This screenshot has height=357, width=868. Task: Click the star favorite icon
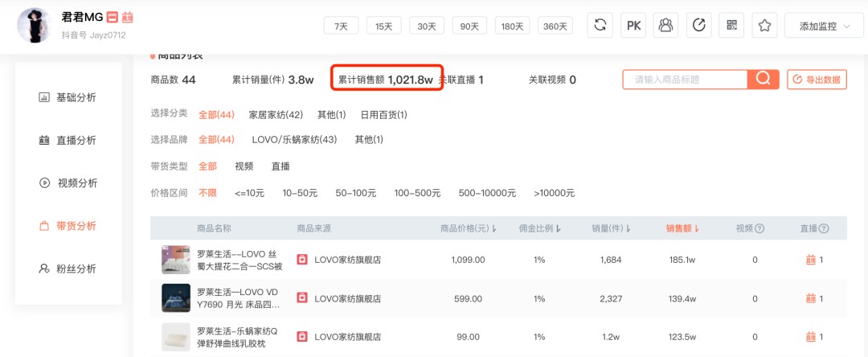(764, 26)
